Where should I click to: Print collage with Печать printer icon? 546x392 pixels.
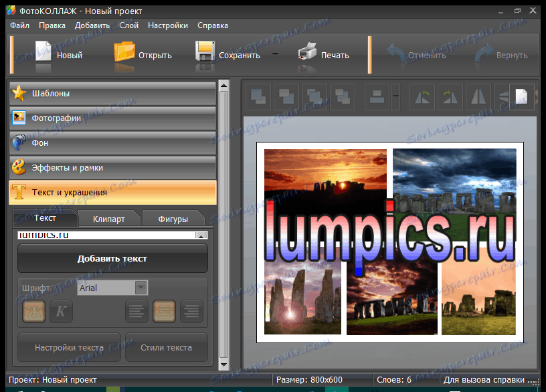(x=307, y=52)
